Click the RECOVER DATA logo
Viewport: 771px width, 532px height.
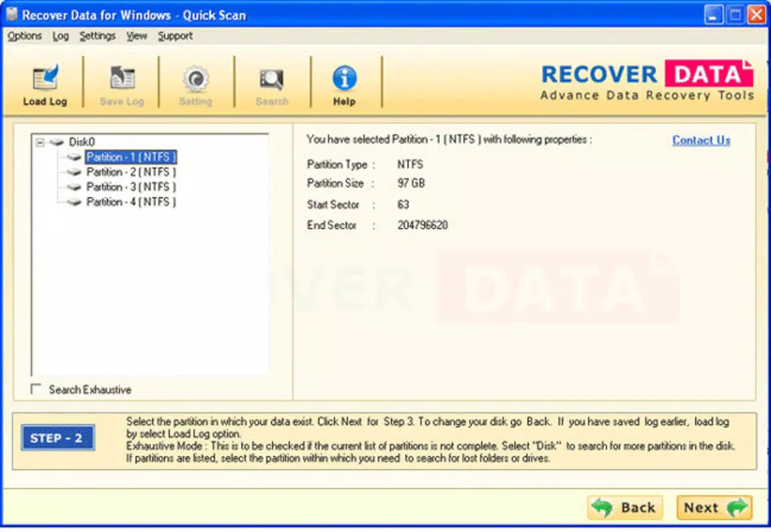click(647, 81)
